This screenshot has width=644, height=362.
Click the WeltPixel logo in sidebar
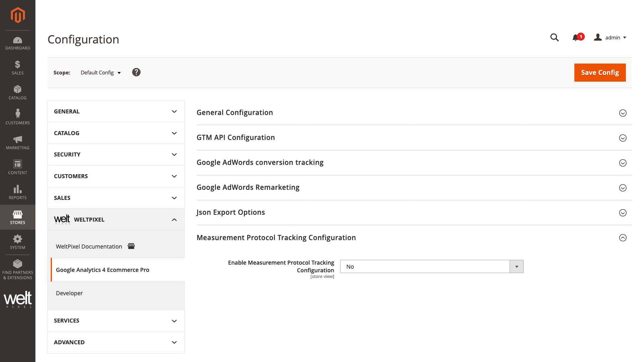18,299
